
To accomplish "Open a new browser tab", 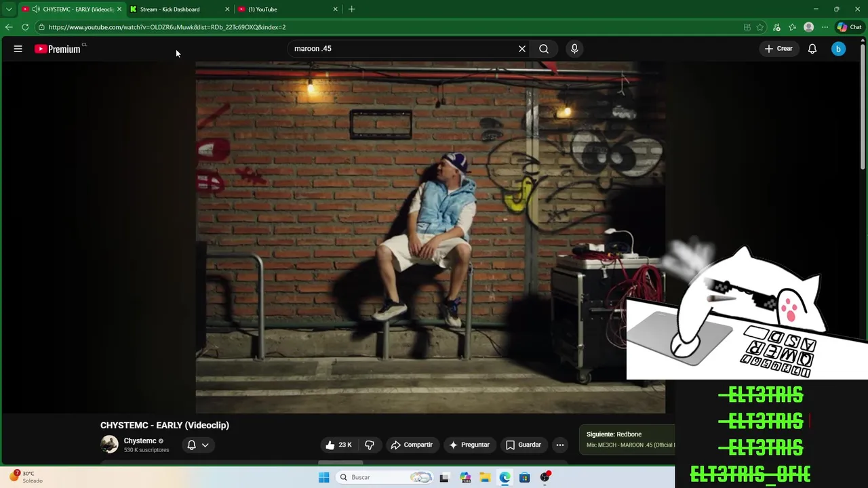I will tap(351, 9).
